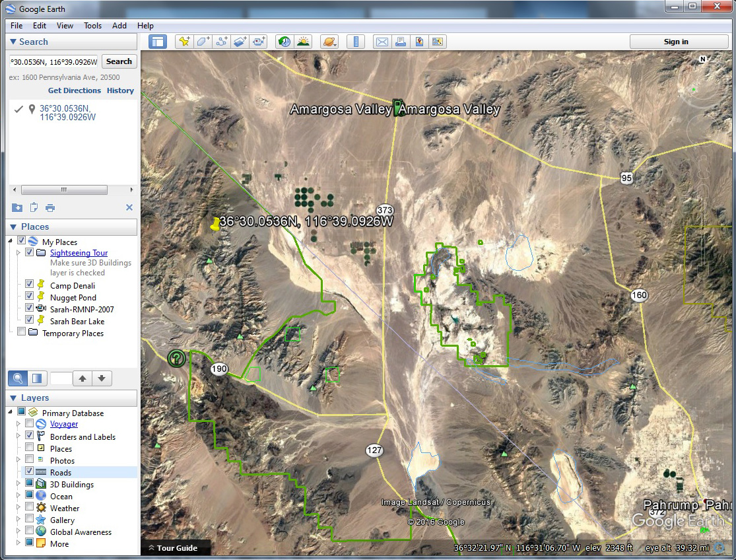Enable the Photos layer checkbox
Screen dimensions: 736x560
(29, 458)
